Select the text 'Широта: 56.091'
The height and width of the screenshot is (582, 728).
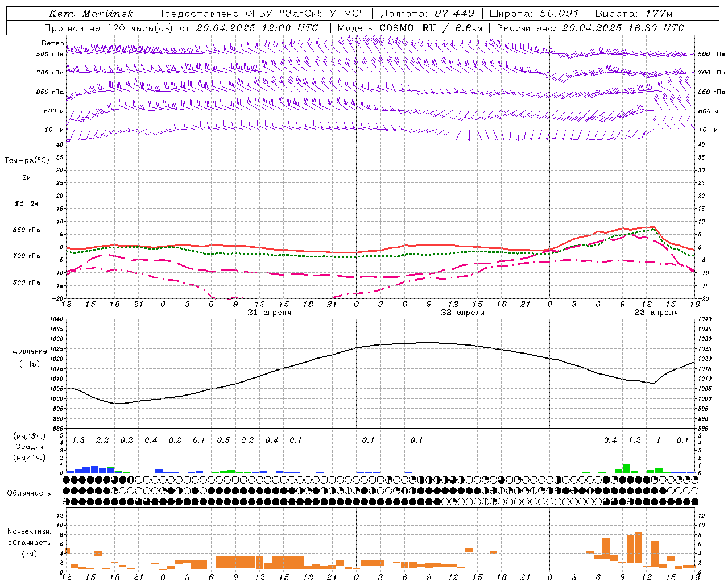coord(533,14)
